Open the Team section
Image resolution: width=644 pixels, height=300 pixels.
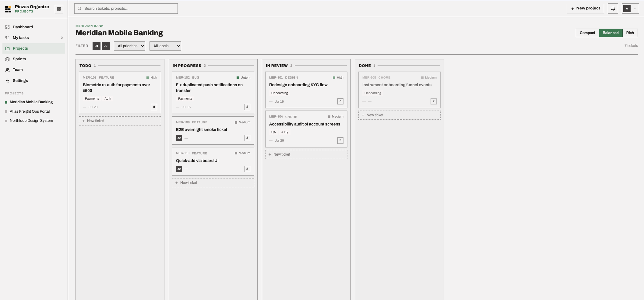(x=34, y=70)
